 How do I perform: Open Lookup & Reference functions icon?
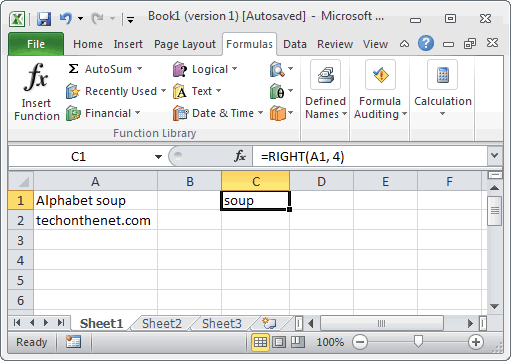[x=281, y=69]
